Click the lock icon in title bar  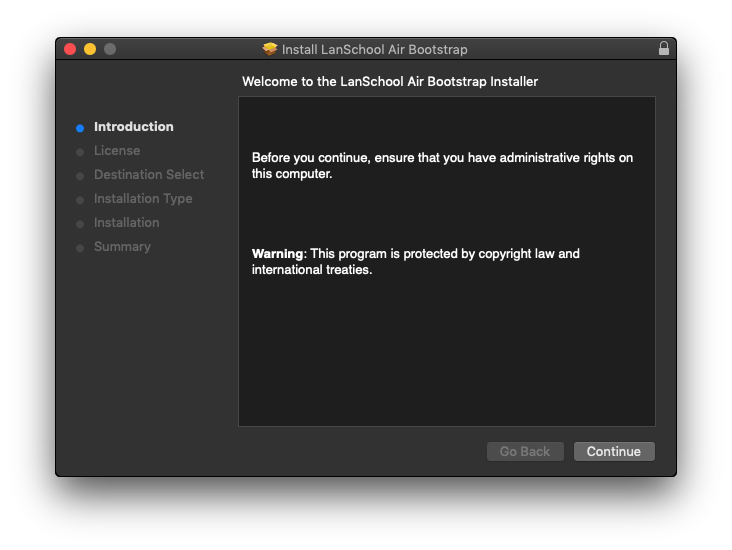click(663, 49)
